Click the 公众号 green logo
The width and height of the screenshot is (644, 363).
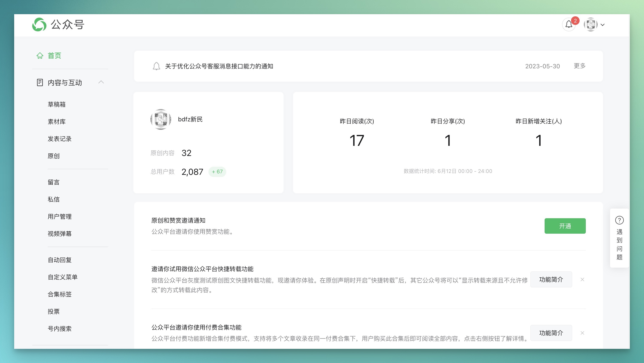pos(39,24)
